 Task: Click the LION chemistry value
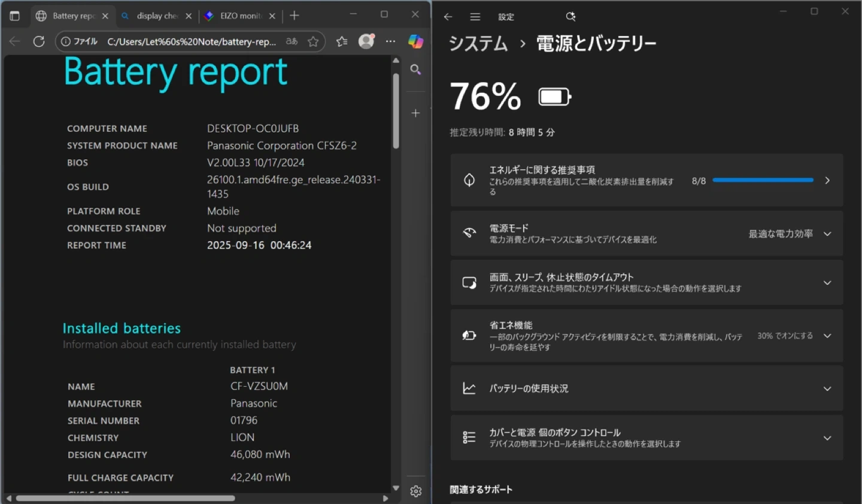pos(242,438)
